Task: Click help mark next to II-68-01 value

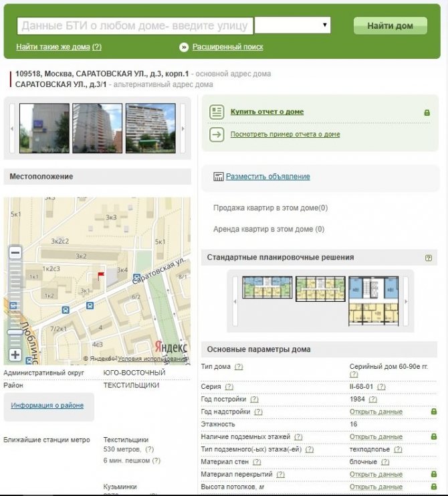Action: [x=381, y=386]
